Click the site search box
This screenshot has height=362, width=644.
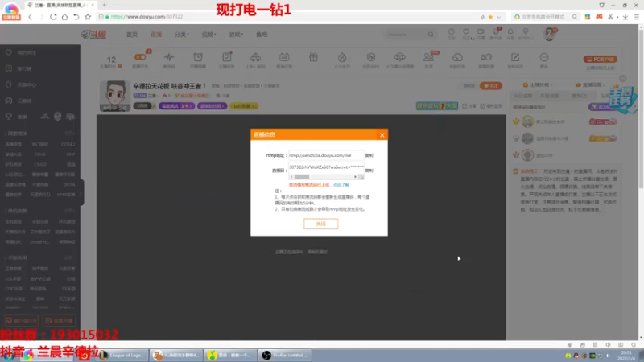coord(406,35)
